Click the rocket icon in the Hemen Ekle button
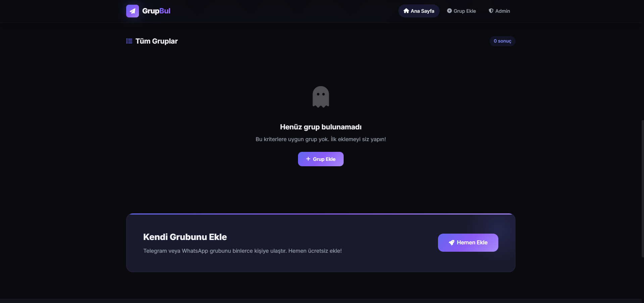The width and height of the screenshot is (644, 303). tap(451, 242)
